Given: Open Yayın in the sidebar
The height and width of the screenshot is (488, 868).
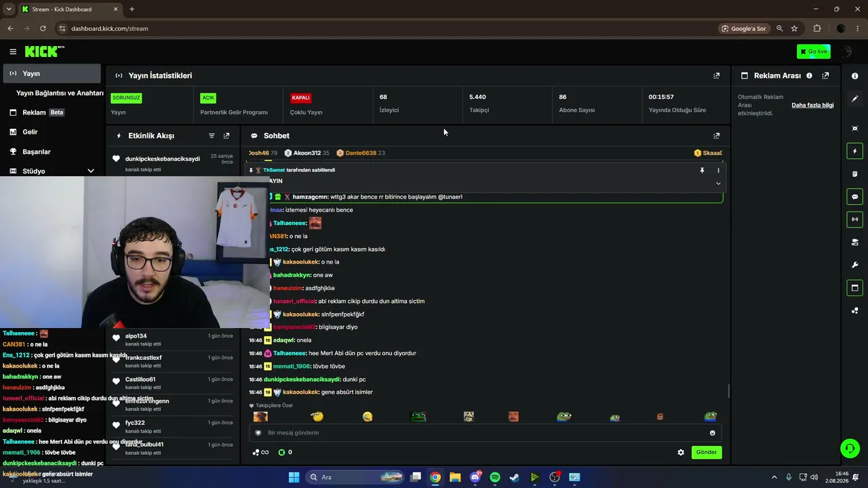Looking at the screenshot, I should (52, 73).
